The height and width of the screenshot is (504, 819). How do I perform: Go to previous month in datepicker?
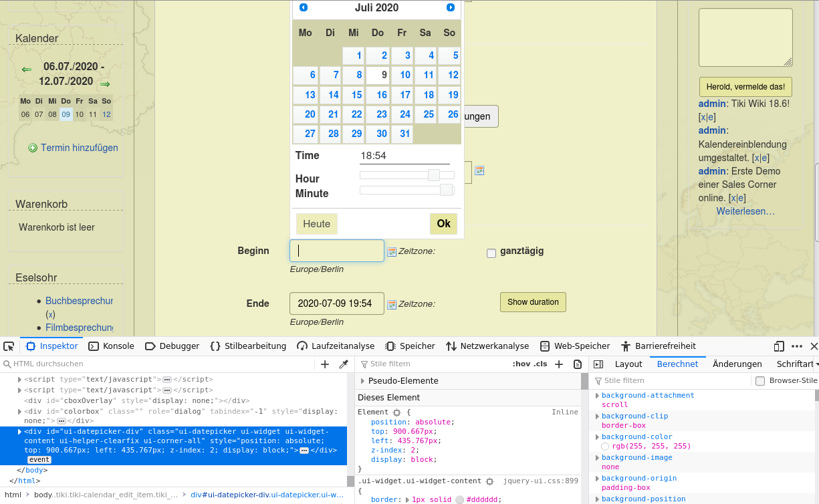[x=304, y=7]
